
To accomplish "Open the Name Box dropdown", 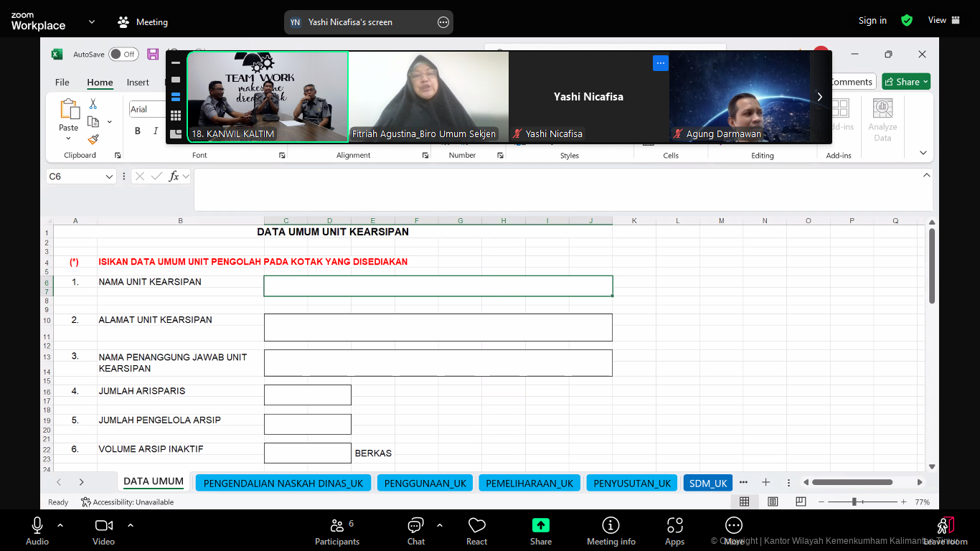I will tap(109, 176).
